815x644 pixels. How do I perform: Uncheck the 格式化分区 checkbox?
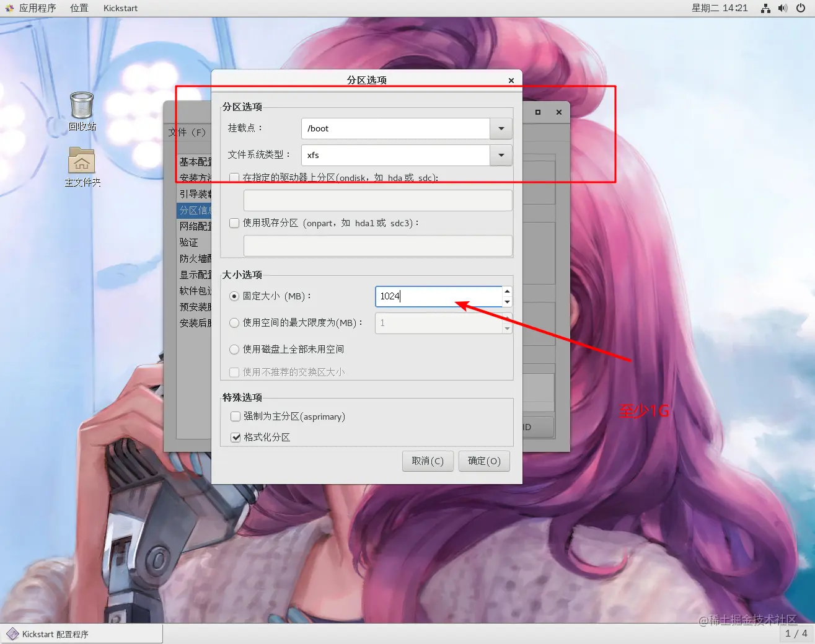pos(236,438)
